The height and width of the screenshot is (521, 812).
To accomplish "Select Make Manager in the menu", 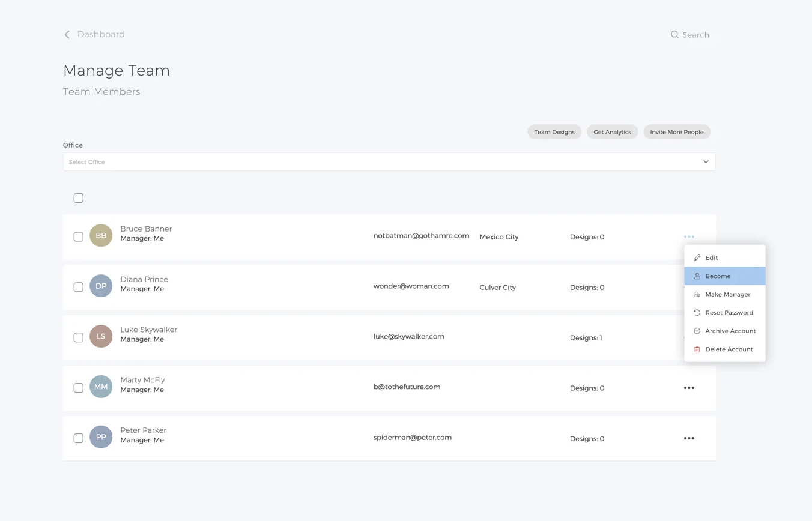I will pos(727,294).
